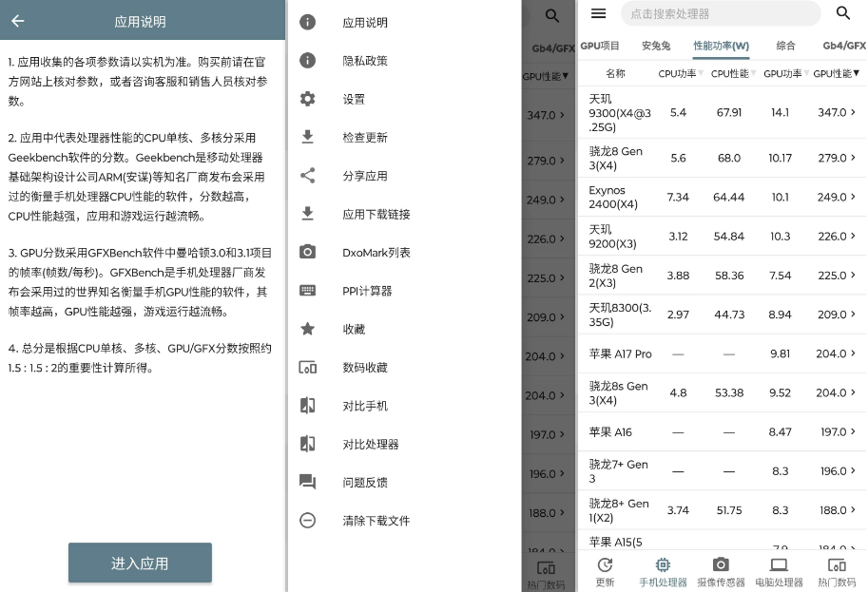Open 隐私政策 menu entry

point(365,61)
